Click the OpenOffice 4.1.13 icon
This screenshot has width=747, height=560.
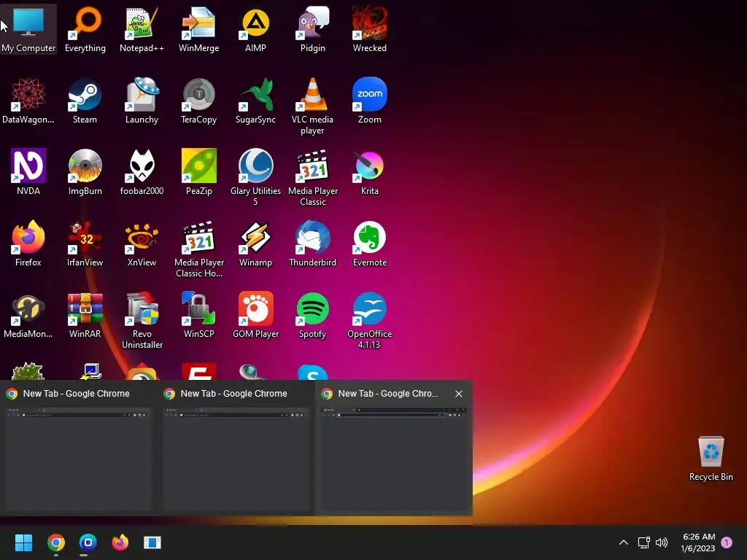(x=370, y=321)
